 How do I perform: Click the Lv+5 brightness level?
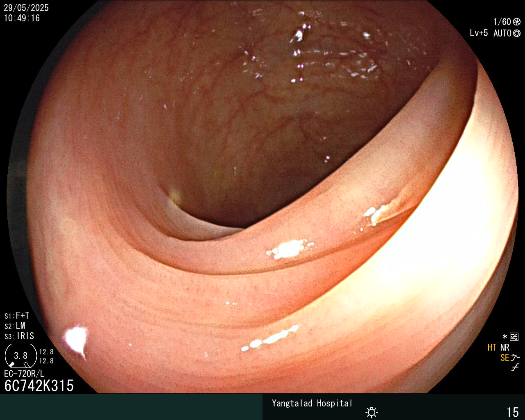[479, 33]
